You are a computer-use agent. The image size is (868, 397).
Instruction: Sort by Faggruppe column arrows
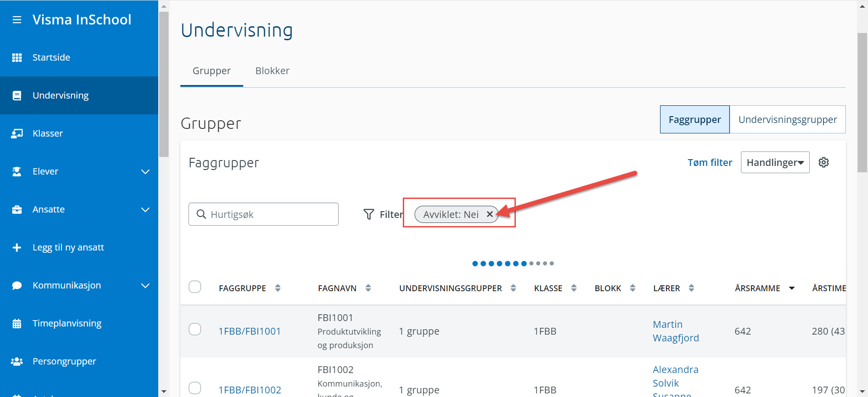coord(278,288)
